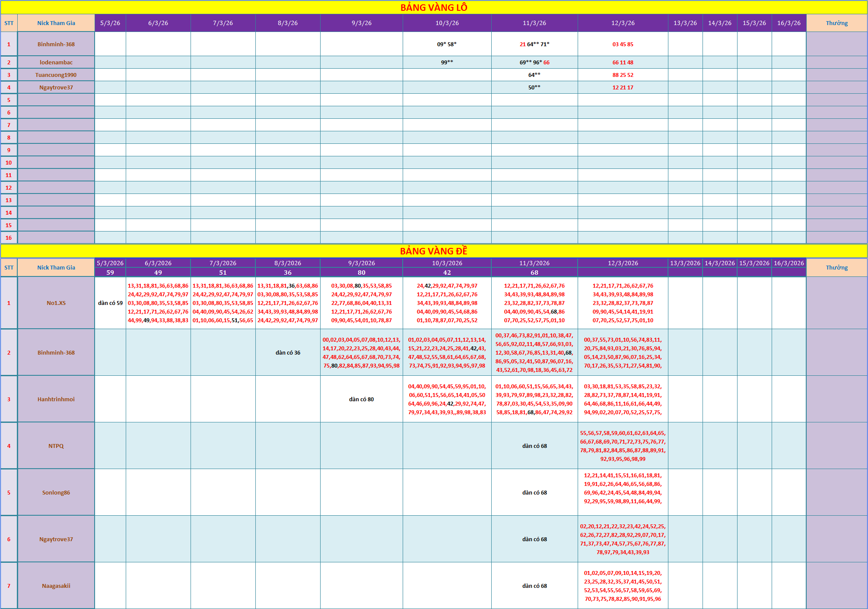Select the Binhminh-368 name in Lô table
The image size is (868, 609).
pos(56,44)
